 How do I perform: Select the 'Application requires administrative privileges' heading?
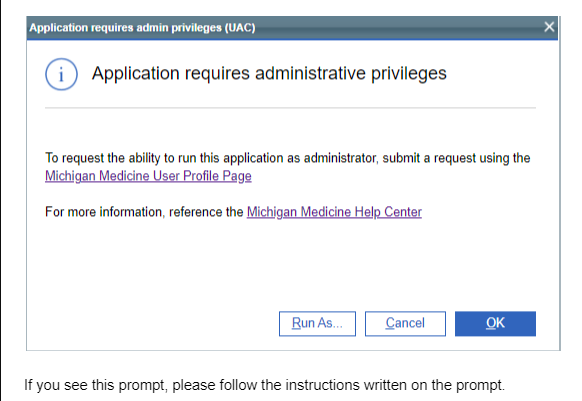point(269,74)
